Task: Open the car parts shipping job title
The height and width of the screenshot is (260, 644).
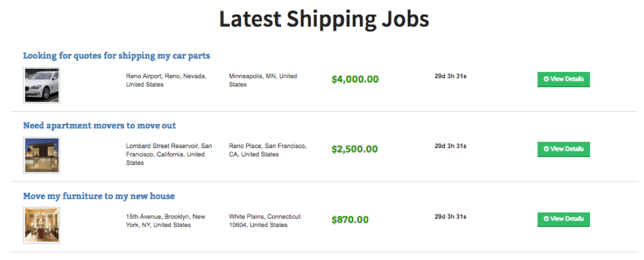Action: 117,55
